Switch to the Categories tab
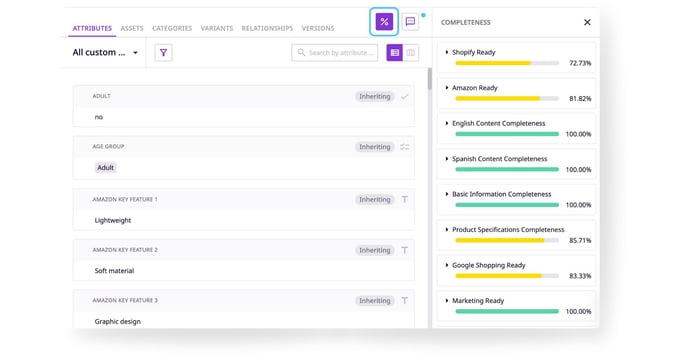 pyautogui.click(x=172, y=28)
